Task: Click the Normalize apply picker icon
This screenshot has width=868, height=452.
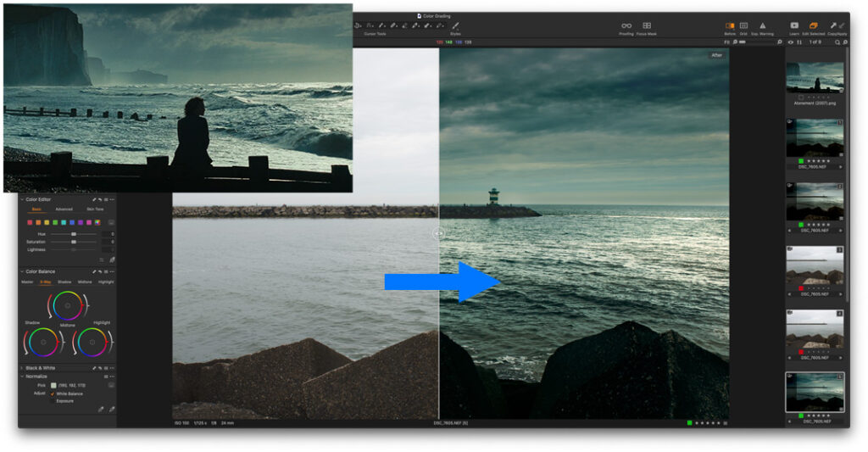Action: tap(111, 409)
